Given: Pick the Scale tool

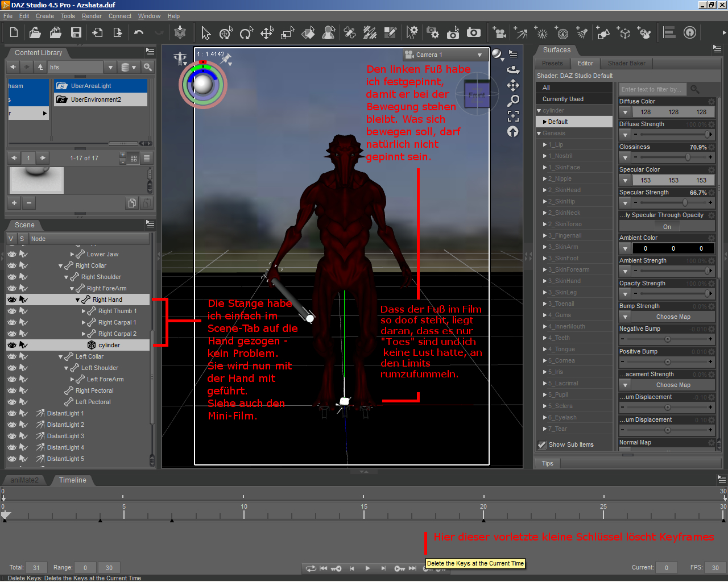Looking at the screenshot, I should click(x=287, y=33).
